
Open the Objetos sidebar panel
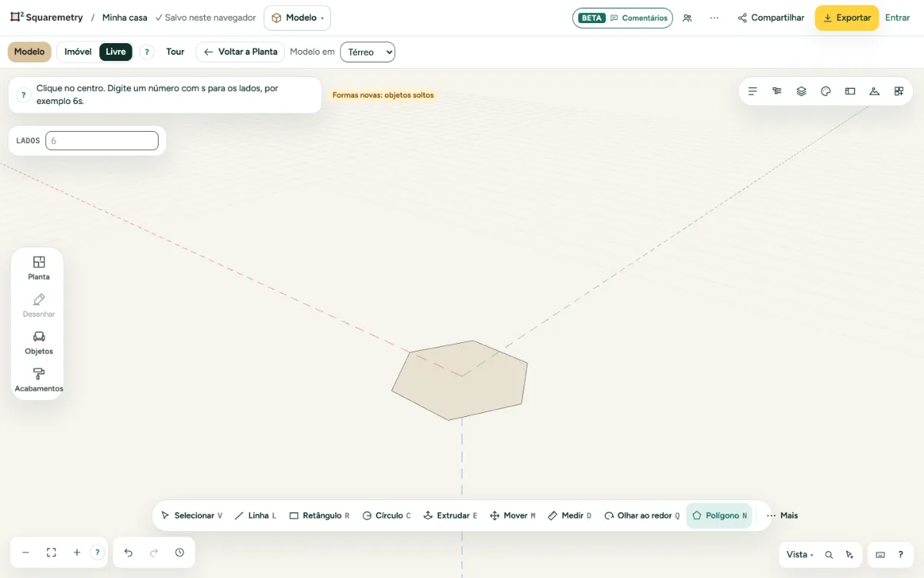coord(38,343)
